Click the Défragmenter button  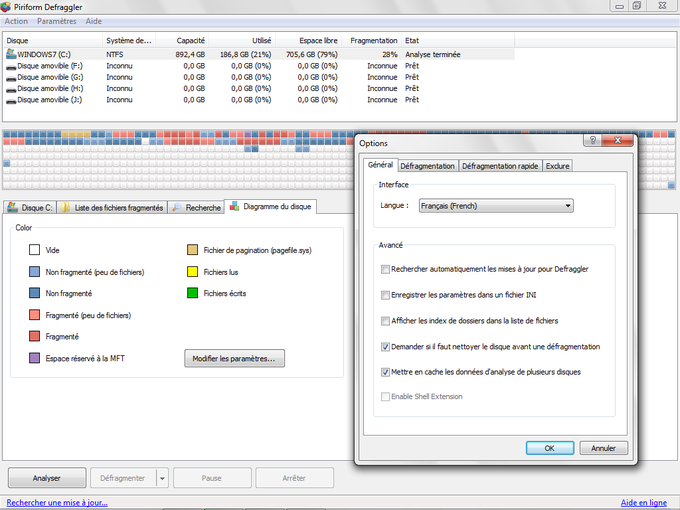(x=123, y=478)
